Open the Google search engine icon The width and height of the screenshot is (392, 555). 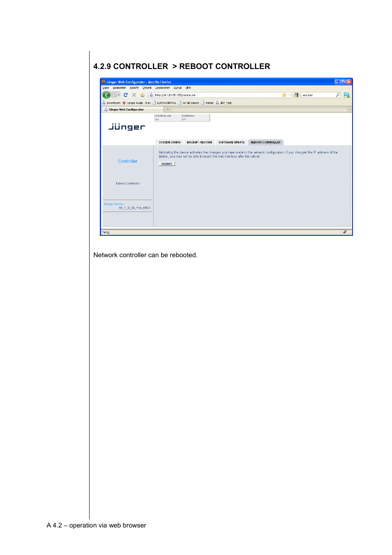[296, 95]
